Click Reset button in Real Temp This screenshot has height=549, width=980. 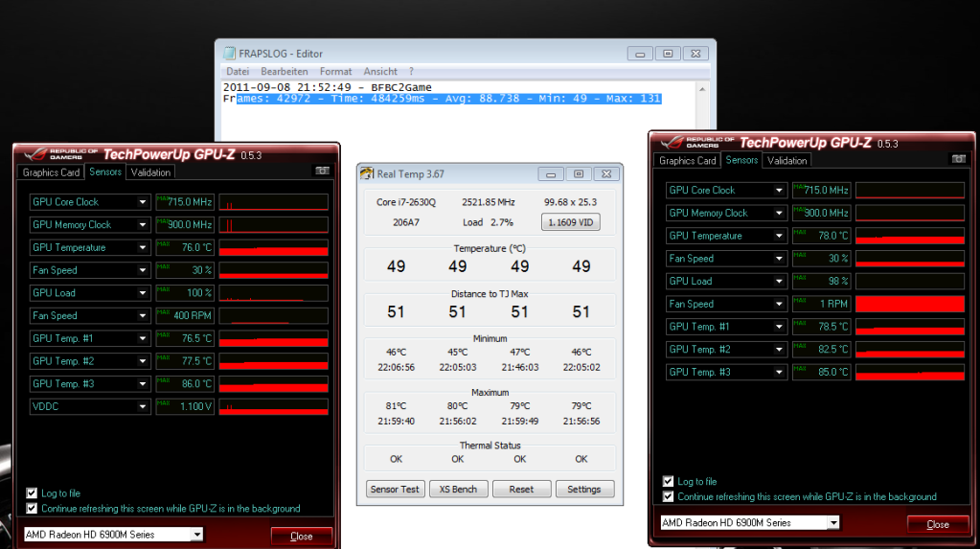[521, 489]
